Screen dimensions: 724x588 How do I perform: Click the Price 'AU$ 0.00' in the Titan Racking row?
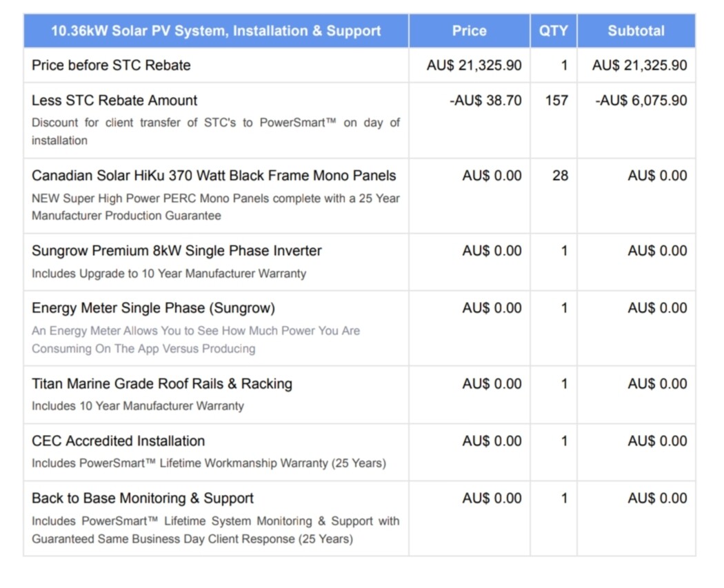pos(492,383)
